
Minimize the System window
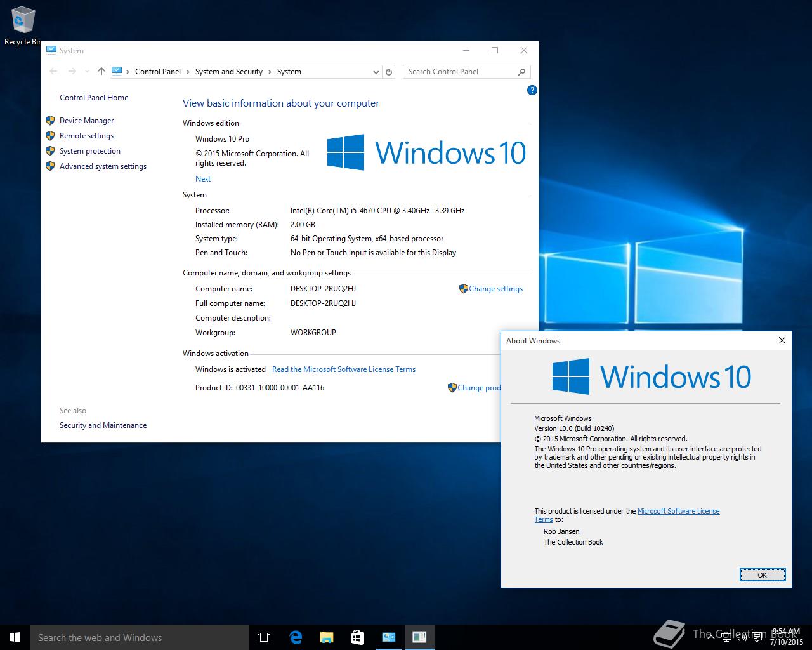tap(466, 50)
